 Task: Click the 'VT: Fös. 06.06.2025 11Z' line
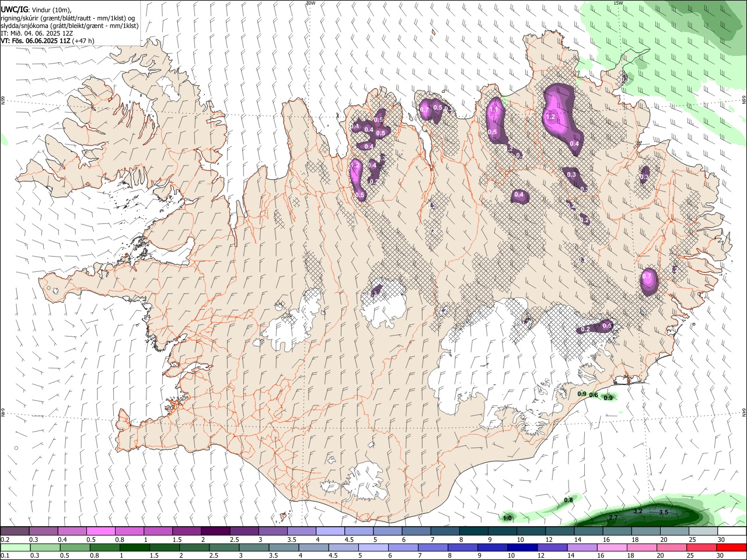[35, 41]
